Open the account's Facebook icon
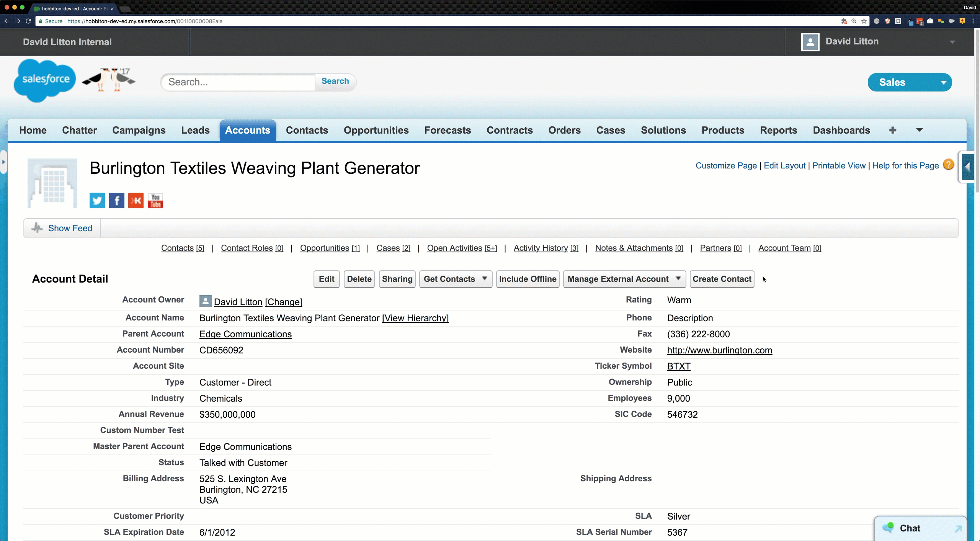Viewport: 980px width, 541px height. click(116, 201)
